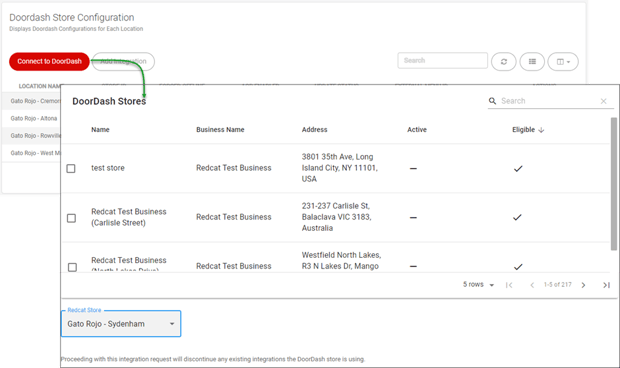Open the columns dropdown button
The height and width of the screenshot is (368, 620).
[563, 62]
